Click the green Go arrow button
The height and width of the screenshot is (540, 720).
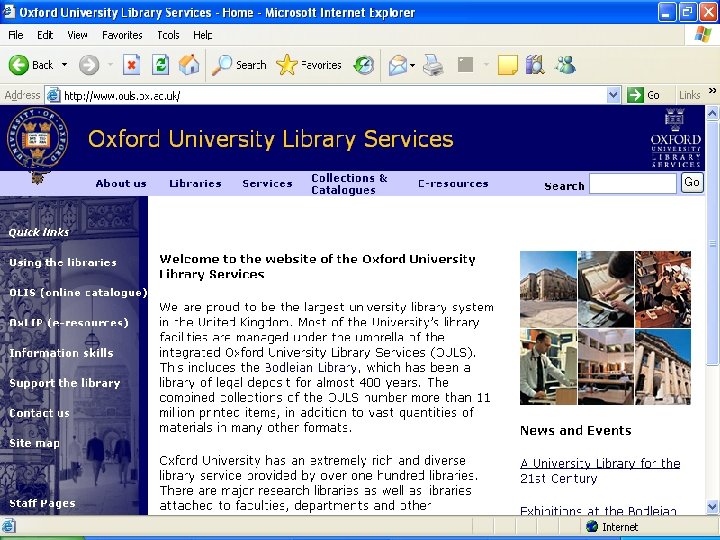coord(635,95)
